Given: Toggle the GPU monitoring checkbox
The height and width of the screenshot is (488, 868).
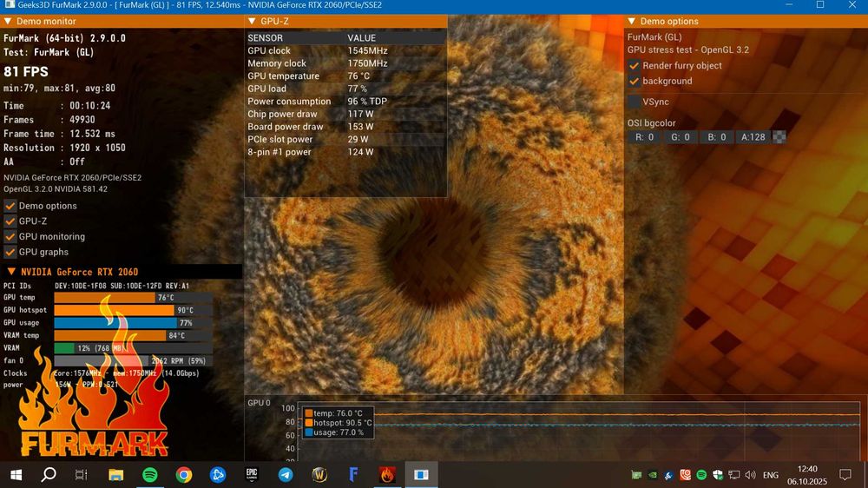Looking at the screenshot, I should pyautogui.click(x=10, y=236).
